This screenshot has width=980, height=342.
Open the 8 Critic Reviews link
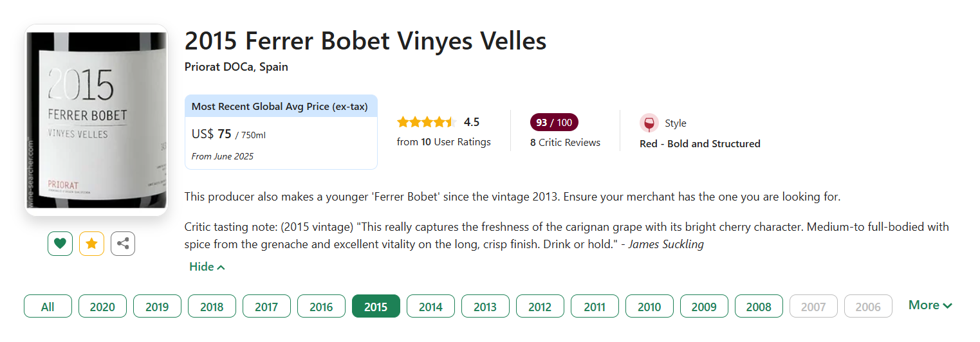(565, 143)
